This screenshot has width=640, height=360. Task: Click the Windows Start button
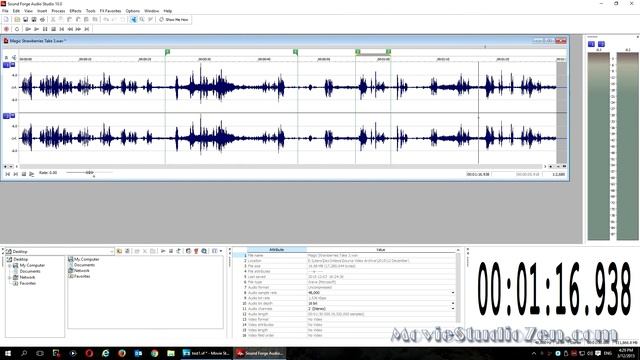[8, 353]
